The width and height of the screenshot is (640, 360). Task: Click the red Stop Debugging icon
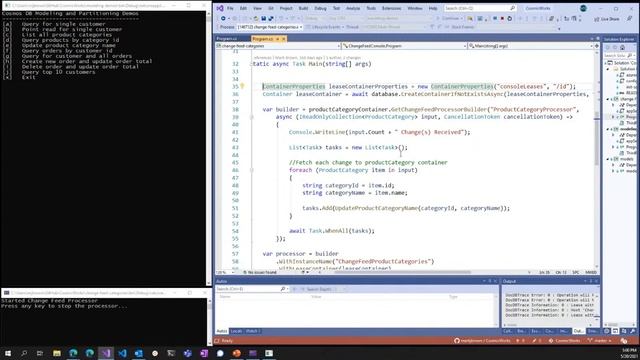tap(502, 18)
